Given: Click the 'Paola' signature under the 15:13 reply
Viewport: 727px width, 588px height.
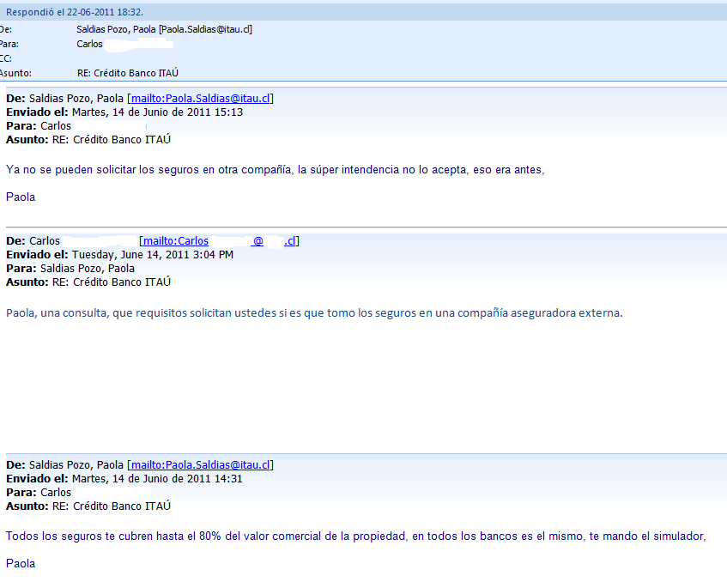Looking at the screenshot, I should coord(21,197).
